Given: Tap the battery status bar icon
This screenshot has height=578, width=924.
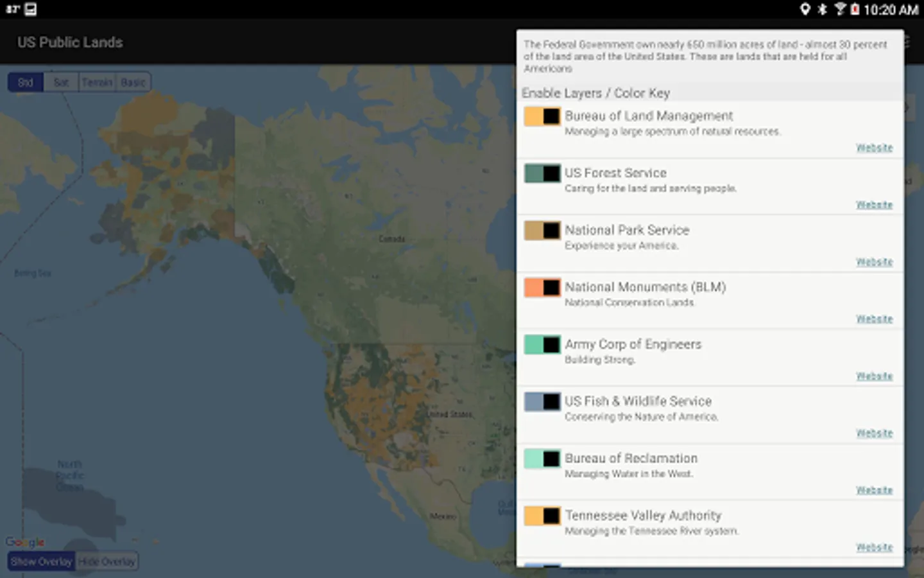Looking at the screenshot, I should click(x=855, y=9).
